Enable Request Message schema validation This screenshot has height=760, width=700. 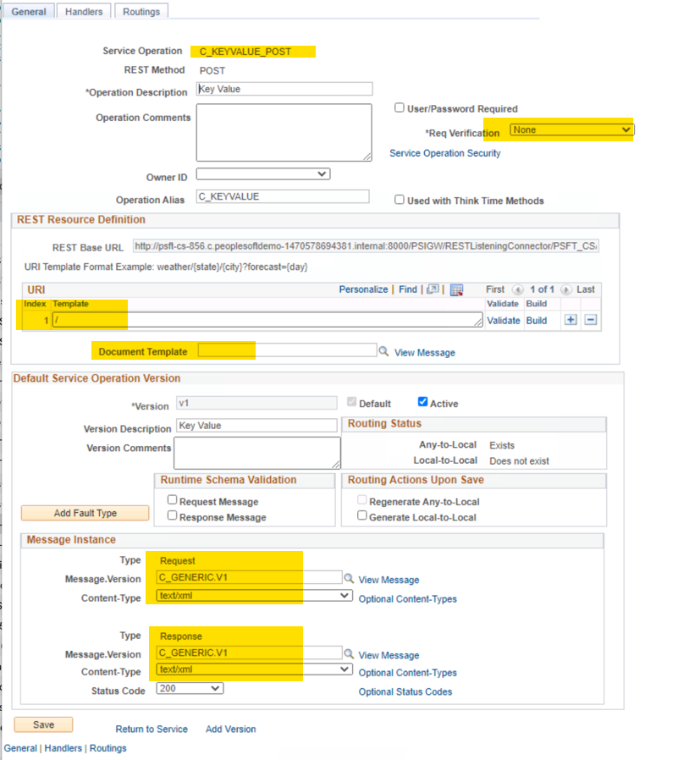tap(172, 499)
